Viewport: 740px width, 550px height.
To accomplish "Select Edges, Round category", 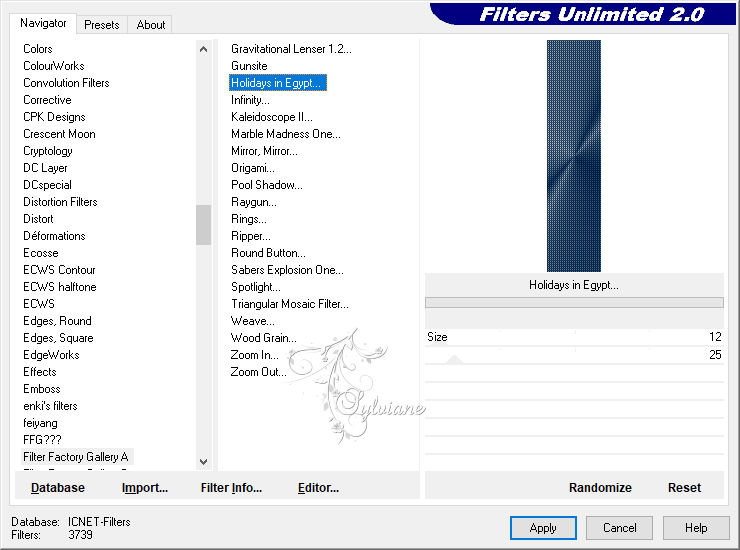I will click(57, 321).
